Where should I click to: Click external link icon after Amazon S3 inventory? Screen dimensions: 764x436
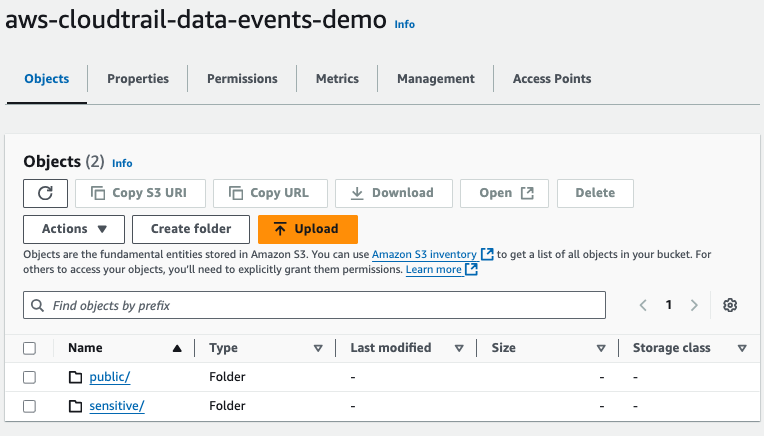(x=487, y=254)
